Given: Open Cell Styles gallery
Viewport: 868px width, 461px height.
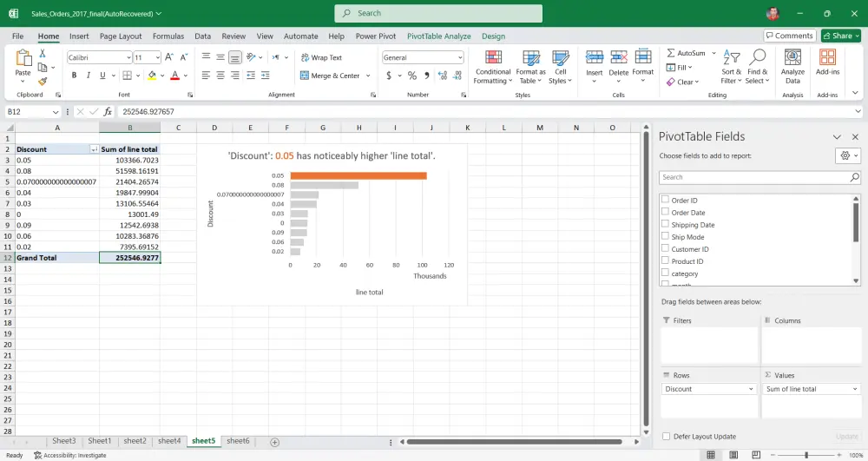Looking at the screenshot, I should [560, 67].
